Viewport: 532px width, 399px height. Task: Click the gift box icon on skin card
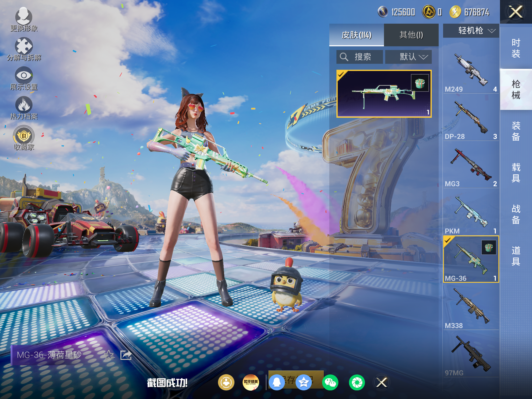(420, 83)
